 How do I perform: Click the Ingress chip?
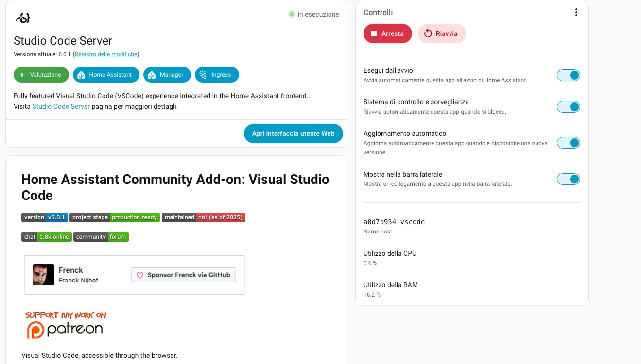[217, 75]
